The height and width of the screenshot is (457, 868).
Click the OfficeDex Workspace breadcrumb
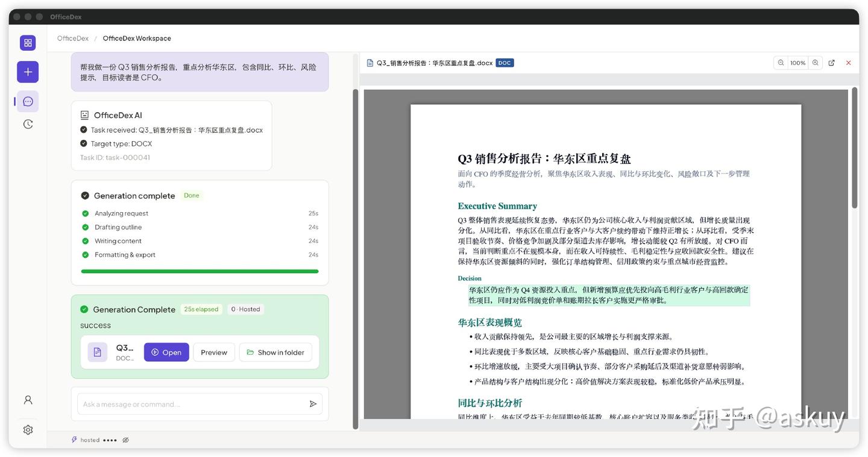pyautogui.click(x=137, y=38)
